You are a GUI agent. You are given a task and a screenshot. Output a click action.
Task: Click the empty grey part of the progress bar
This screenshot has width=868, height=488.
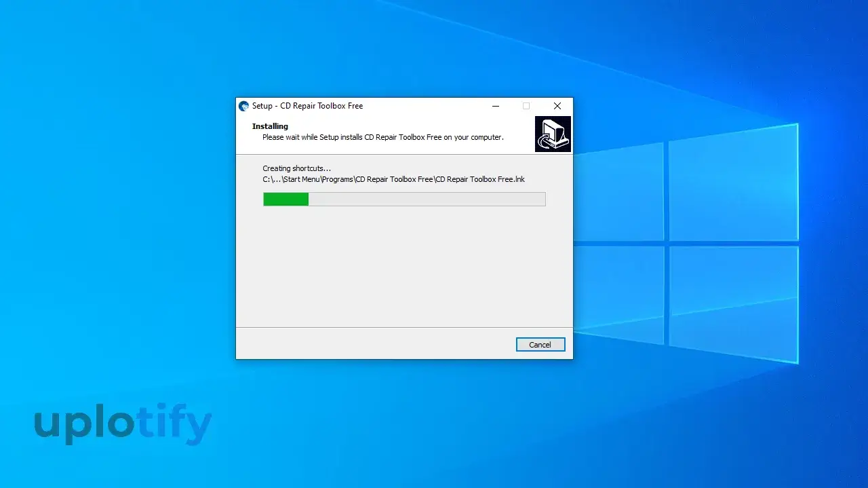click(427, 199)
